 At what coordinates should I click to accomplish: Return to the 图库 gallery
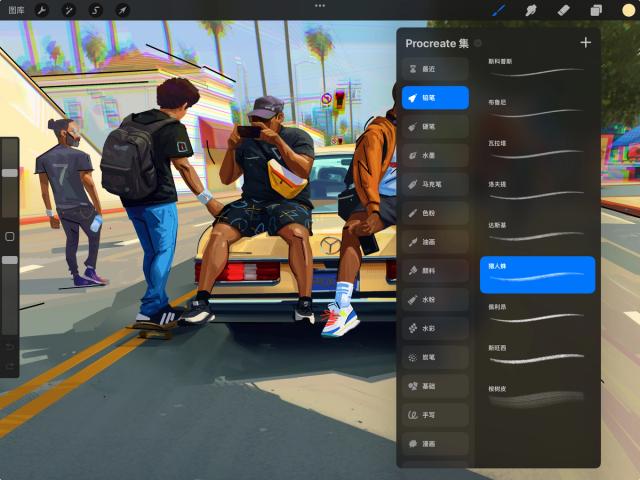16,10
